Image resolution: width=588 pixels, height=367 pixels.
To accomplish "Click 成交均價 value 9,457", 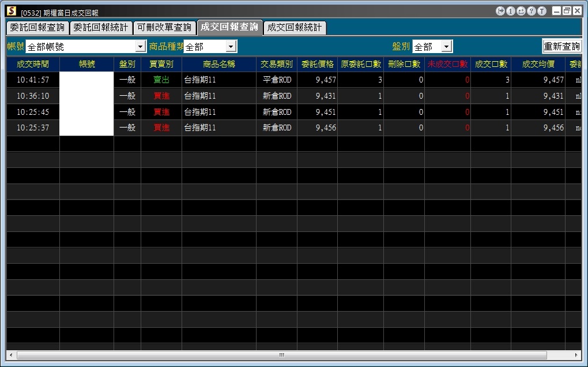I will (x=538, y=80).
